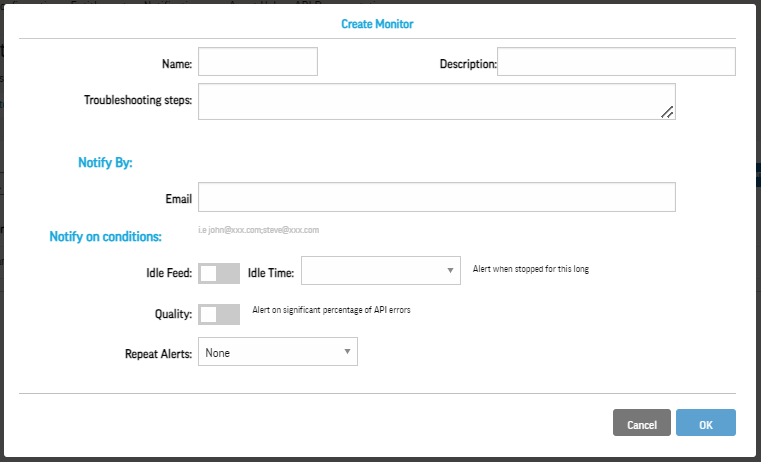Click the Idle Feed label
This screenshot has width=761, height=462.
(x=168, y=273)
